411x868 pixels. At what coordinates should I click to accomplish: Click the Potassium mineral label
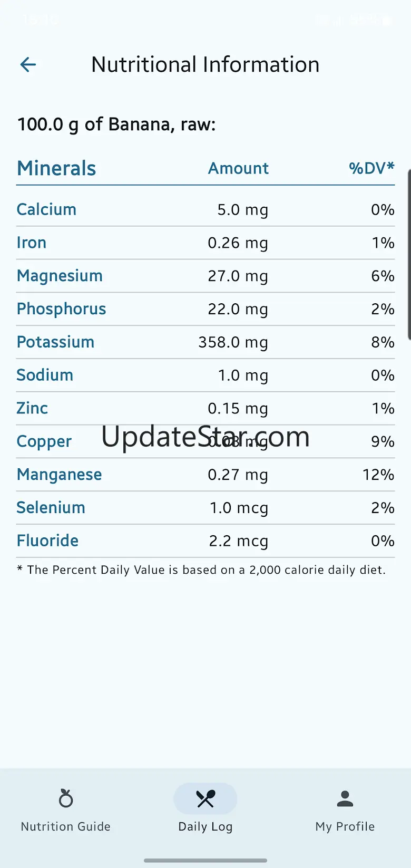point(55,342)
